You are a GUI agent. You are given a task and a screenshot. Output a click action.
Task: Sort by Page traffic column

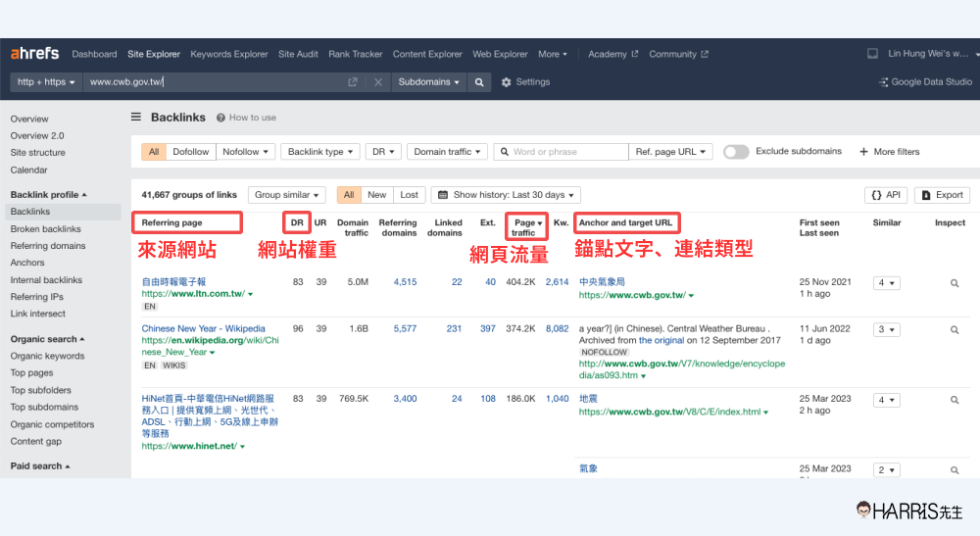(x=526, y=227)
